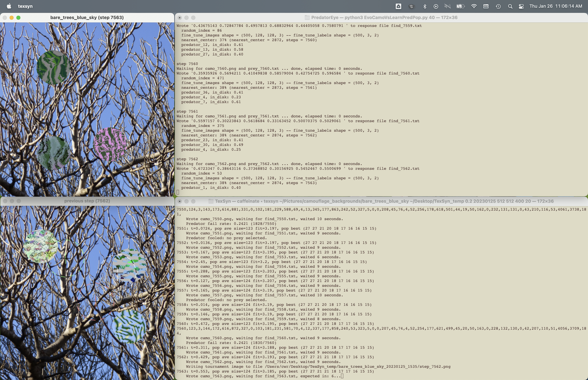Click the gray-green wavy camouflage disk in step 7563 image
The width and height of the screenshot is (588, 380).
tap(53, 153)
